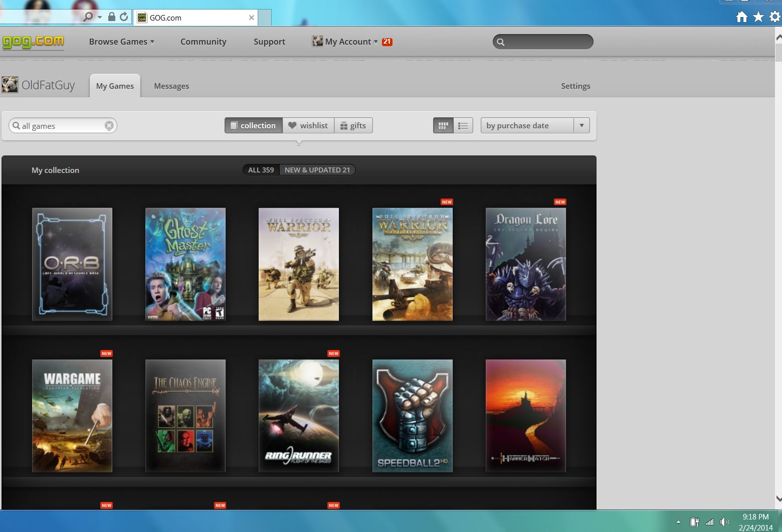Click the page vertical scrollbar up arrow
The width and height of the screenshot is (782, 532).
tap(778, 37)
